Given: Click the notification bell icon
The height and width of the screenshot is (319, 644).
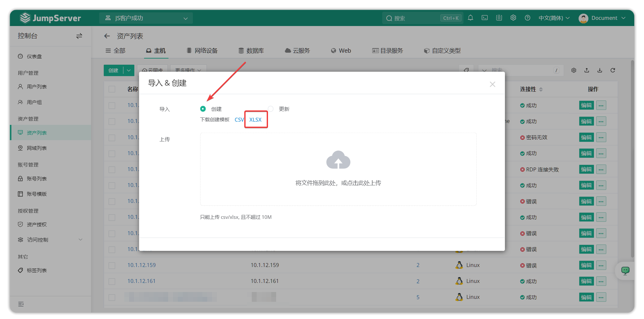Looking at the screenshot, I should pos(470,18).
